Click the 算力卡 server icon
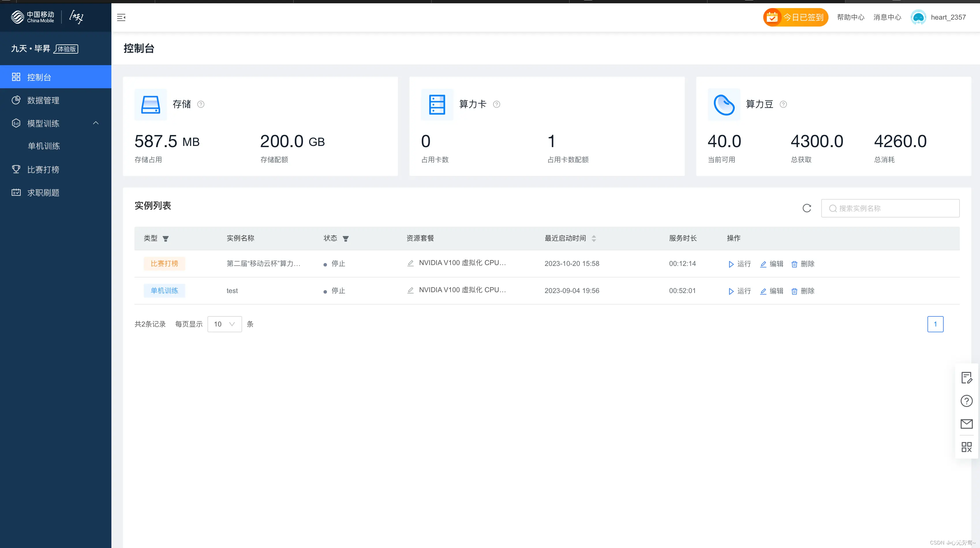This screenshot has height=548, width=980. click(x=437, y=105)
